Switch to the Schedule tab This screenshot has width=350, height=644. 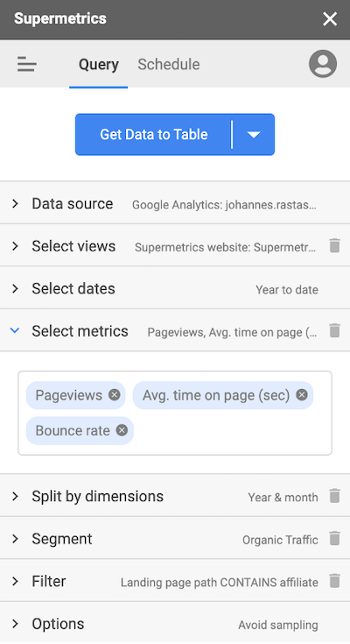[169, 65]
